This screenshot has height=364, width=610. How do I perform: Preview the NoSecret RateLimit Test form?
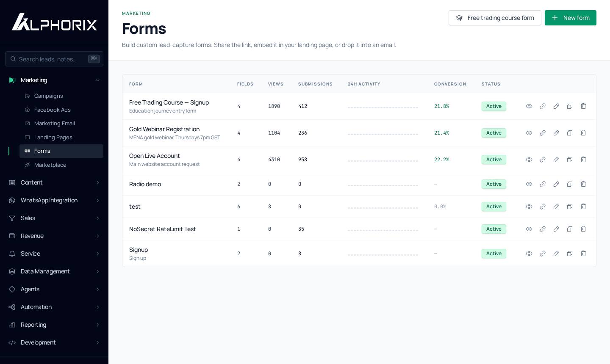529,229
